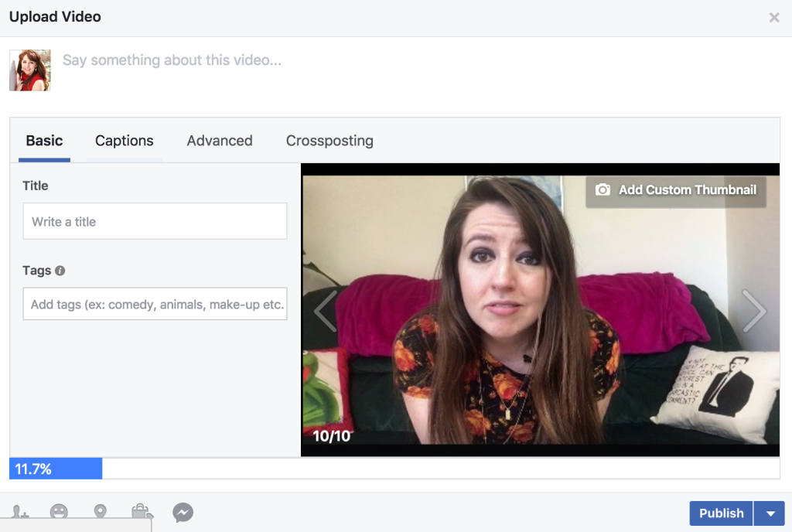Show next thumbnail with right arrow
The image size is (792, 532).
click(754, 311)
